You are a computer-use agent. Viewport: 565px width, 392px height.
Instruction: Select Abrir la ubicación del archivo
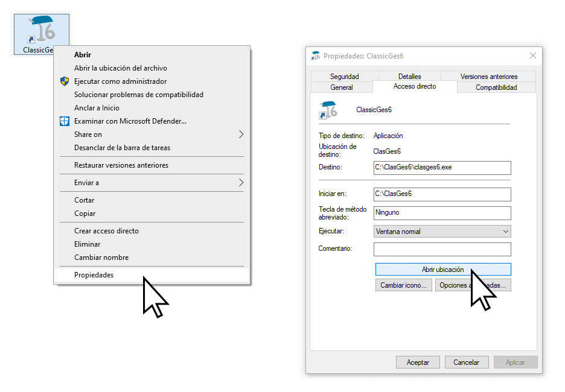pyautogui.click(x=120, y=68)
